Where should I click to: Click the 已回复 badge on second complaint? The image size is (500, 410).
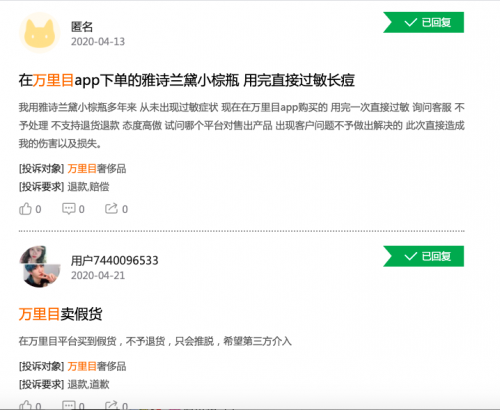point(424,256)
